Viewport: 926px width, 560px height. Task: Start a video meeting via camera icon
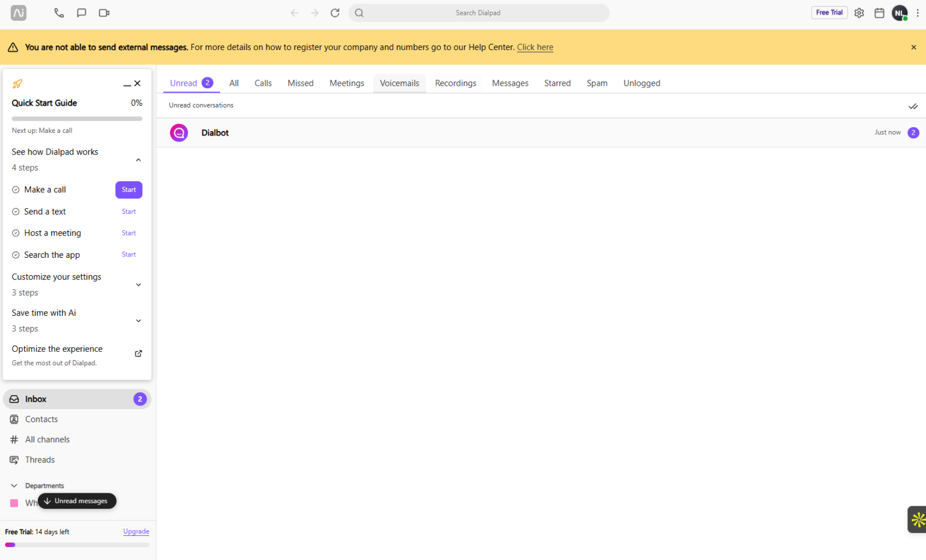click(x=104, y=13)
